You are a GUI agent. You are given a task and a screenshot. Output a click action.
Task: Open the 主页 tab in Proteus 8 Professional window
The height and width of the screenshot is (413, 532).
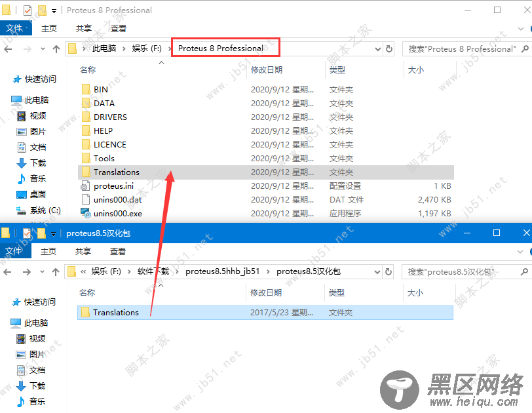coord(49,28)
